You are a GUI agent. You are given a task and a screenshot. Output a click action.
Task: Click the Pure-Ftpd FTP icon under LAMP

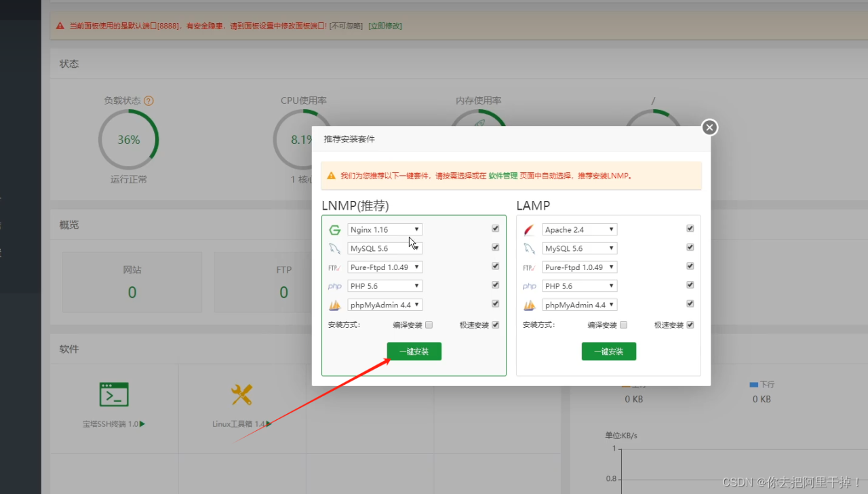coord(529,267)
